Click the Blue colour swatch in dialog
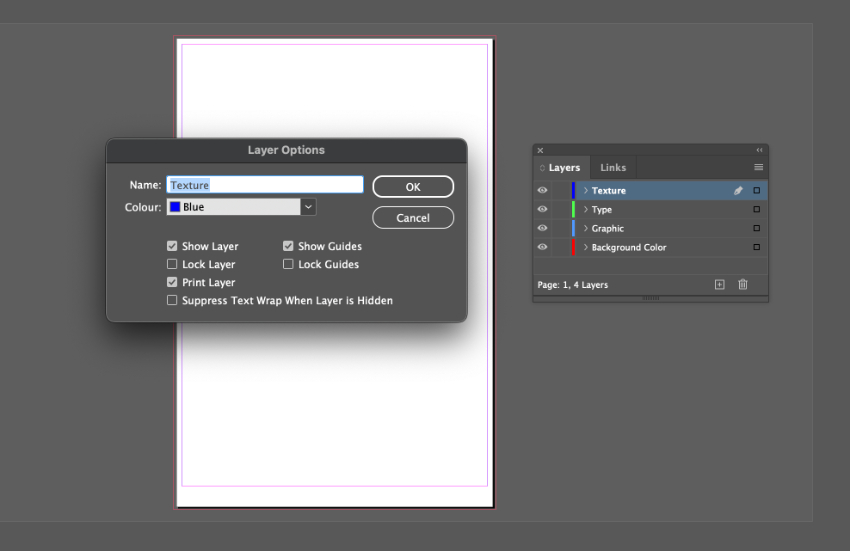The height and width of the screenshot is (551, 850). tap(175, 207)
